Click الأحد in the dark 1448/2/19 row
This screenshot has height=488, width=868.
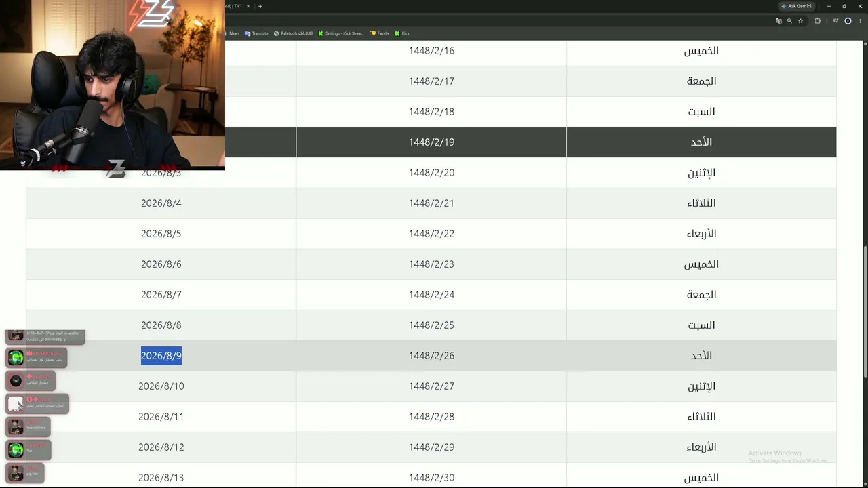[701, 142]
